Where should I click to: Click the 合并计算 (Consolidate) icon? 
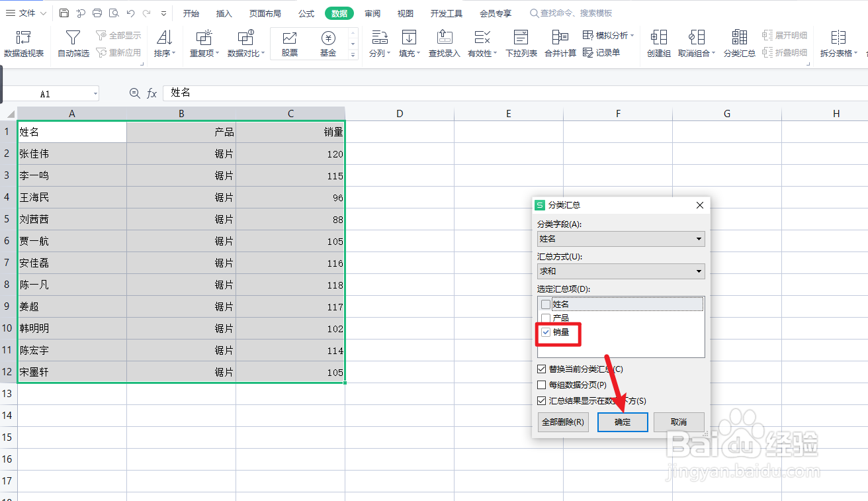[562, 43]
